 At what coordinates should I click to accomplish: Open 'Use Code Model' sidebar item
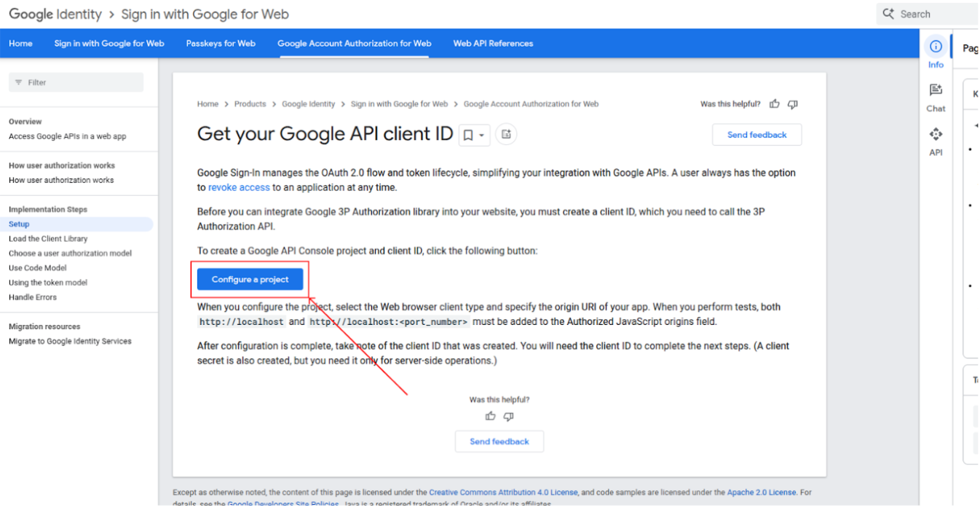[38, 268]
